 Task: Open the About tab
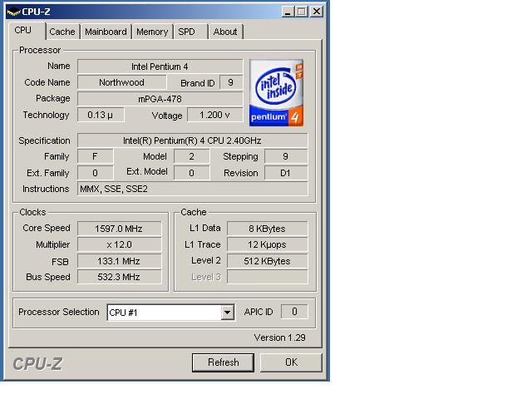tap(225, 32)
